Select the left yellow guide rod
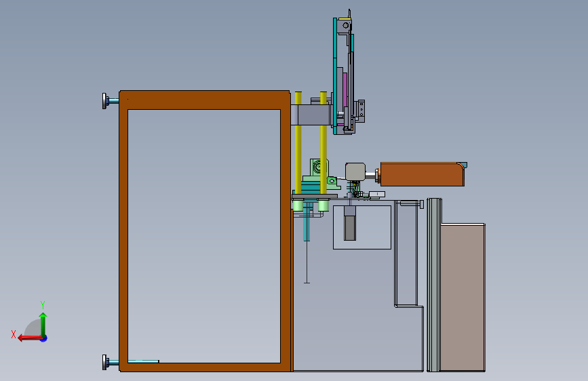 pos(298,142)
